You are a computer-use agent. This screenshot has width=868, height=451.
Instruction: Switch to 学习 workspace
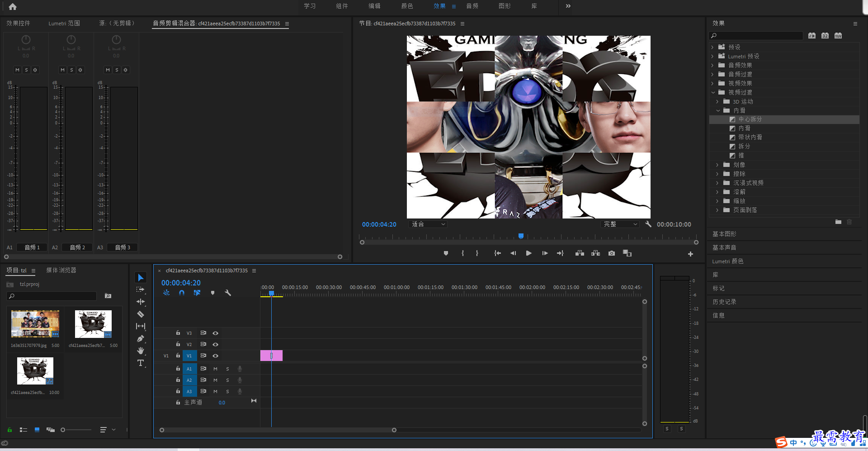[310, 6]
